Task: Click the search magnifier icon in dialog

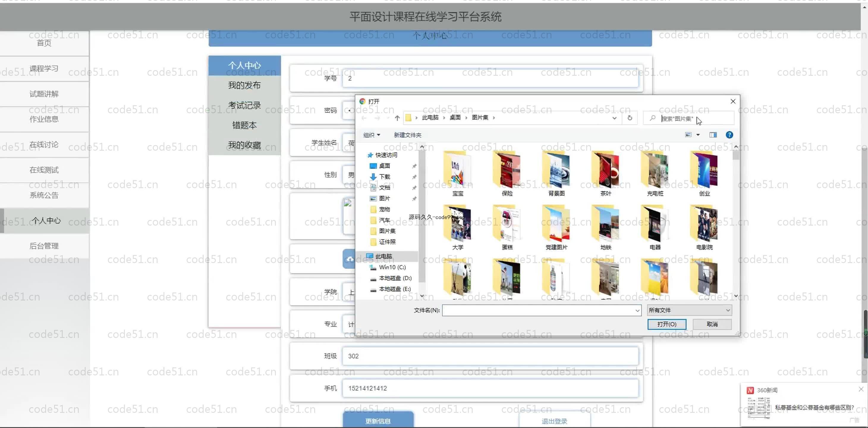Action: click(x=653, y=118)
